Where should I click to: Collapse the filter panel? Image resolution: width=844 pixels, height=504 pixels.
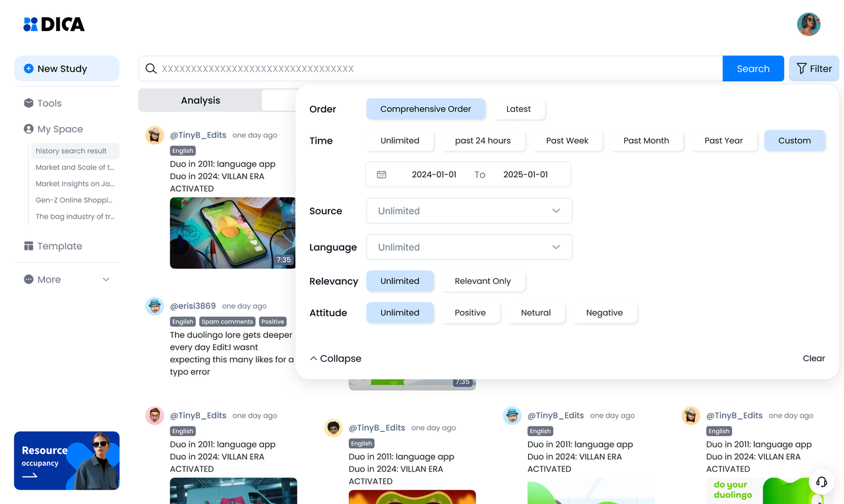(336, 358)
